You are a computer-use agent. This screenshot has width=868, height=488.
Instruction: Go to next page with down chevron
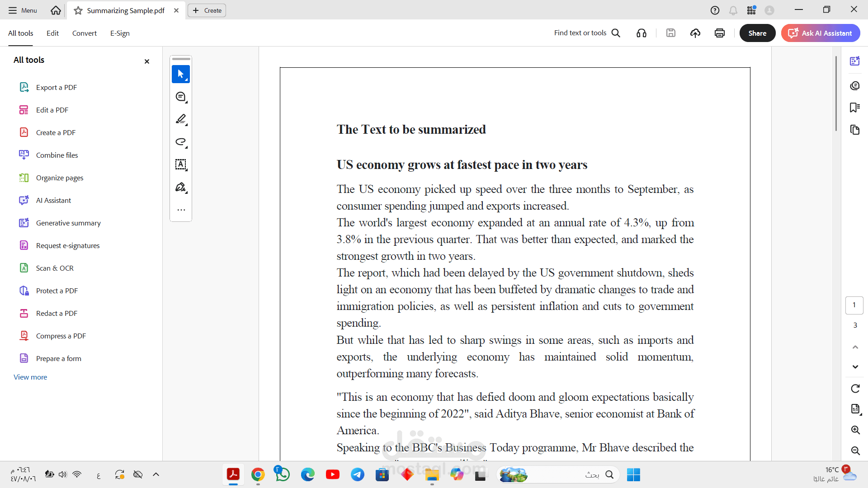point(855,367)
